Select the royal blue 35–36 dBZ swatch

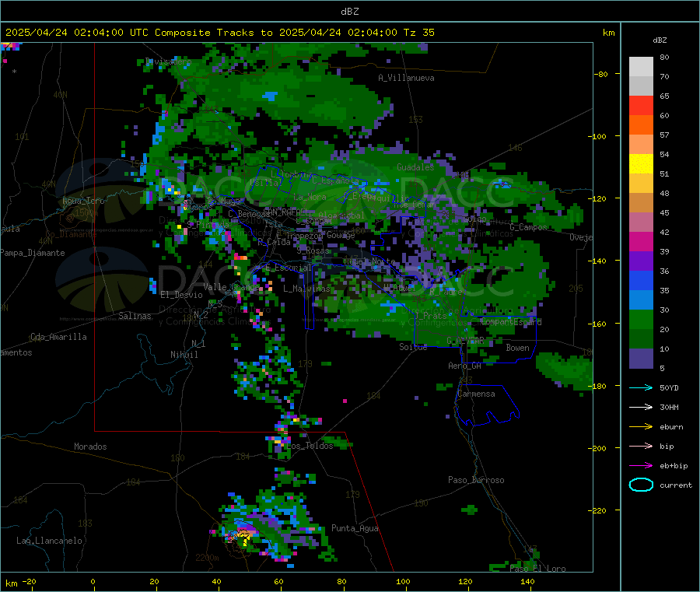tap(641, 280)
